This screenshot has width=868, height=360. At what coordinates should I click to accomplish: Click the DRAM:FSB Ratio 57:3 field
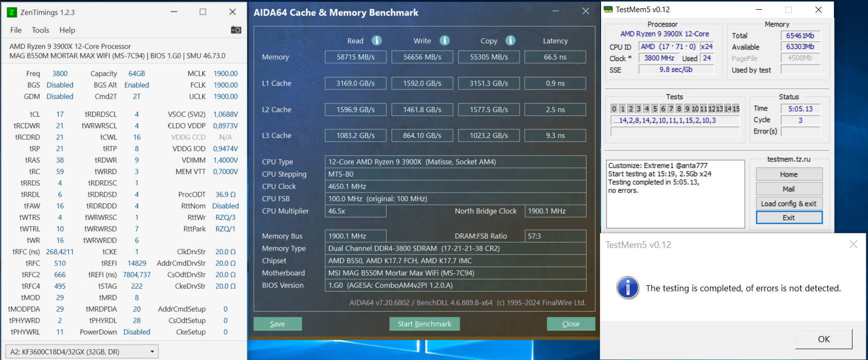555,236
